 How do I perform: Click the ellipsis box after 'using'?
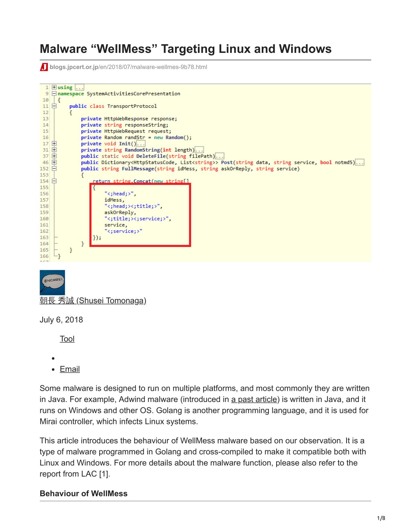coord(79,88)
